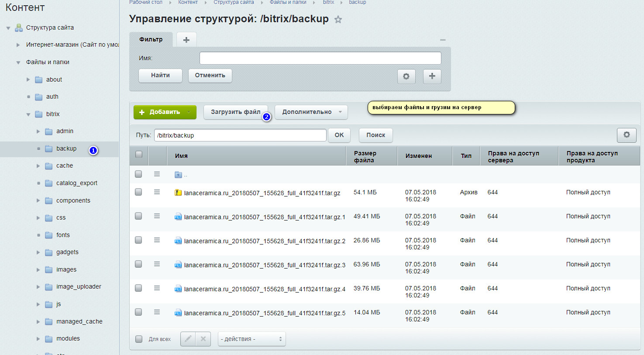Image resolution: width=644 pixels, height=355 pixels.
Task: Click the edit pencil icon below the table
Action: [188, 339]
